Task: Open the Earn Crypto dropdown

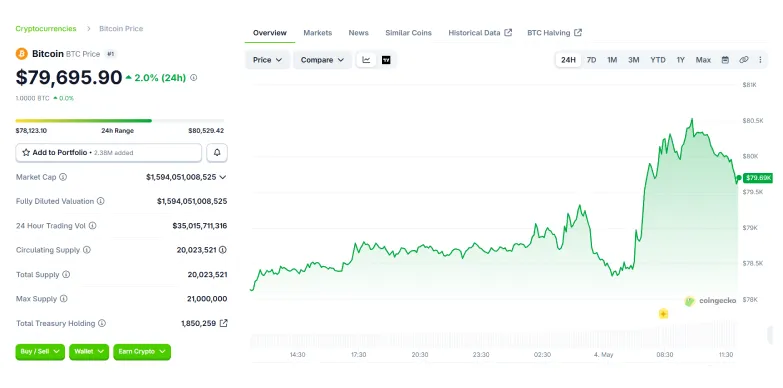Action: (x=142, y=352)
